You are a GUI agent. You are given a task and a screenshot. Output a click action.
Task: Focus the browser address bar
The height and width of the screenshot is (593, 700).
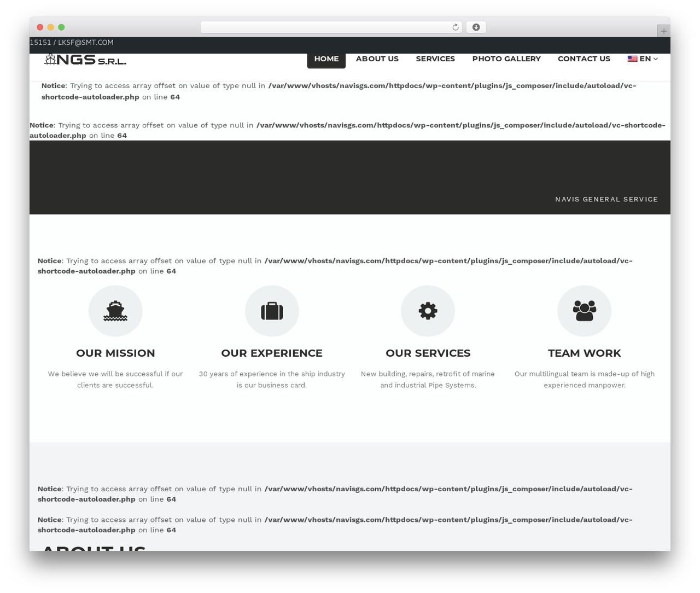(331, 27)
